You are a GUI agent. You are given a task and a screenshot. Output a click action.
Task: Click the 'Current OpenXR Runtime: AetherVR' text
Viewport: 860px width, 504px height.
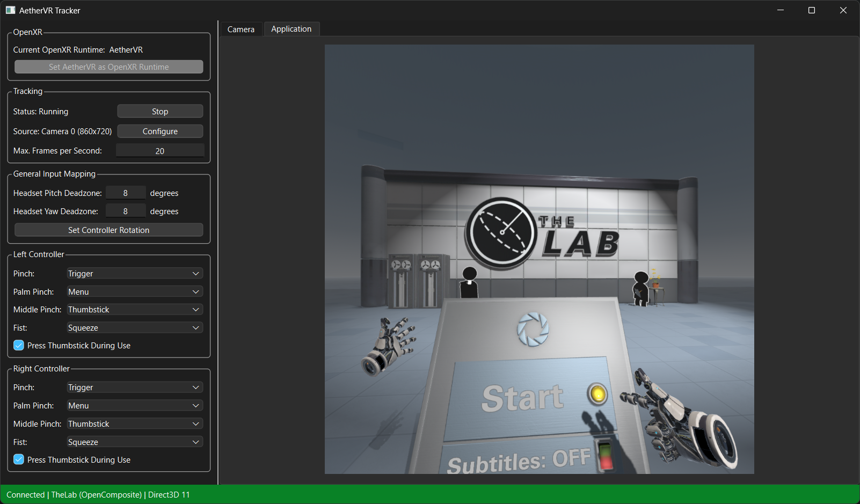[78, 50]
